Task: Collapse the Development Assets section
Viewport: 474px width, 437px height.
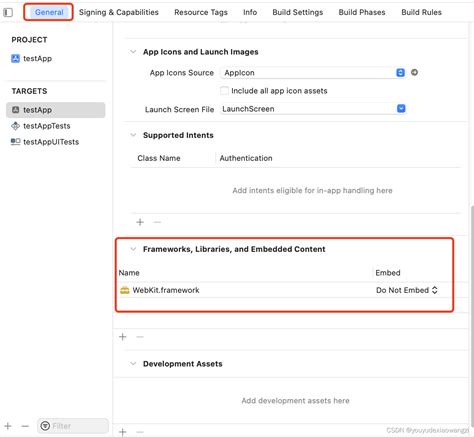Action: pyautogui.click(x=133, y=364)
